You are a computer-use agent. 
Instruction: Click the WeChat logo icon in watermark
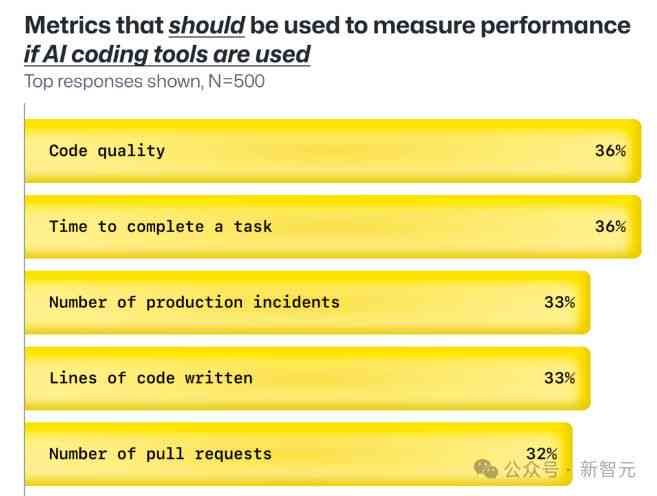485,468
